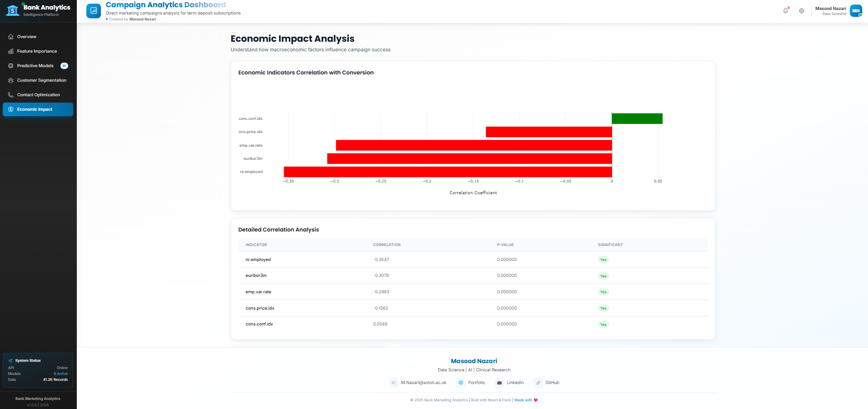Click the phone icon beside Contact Optimization
The height and width of the screenshot is (409, 868).
pyautogui.click(x=10, y=95)
